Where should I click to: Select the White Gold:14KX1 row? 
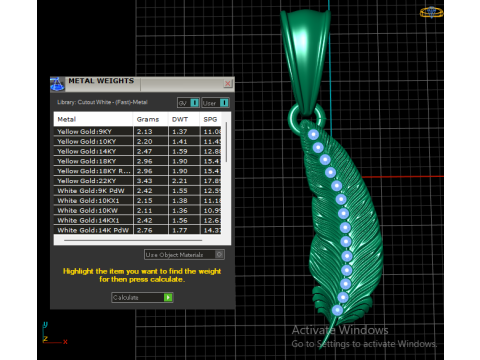[x=137, y=220]
